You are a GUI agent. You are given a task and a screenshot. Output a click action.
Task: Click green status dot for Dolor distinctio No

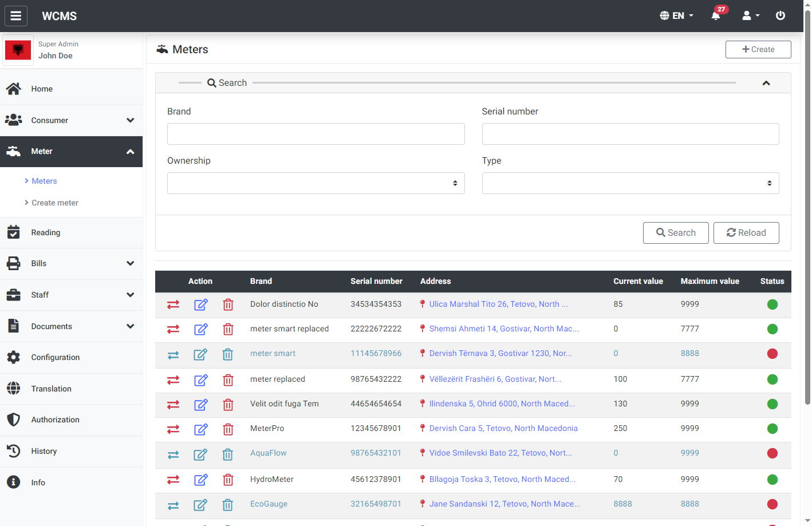[x=772, y=304]
